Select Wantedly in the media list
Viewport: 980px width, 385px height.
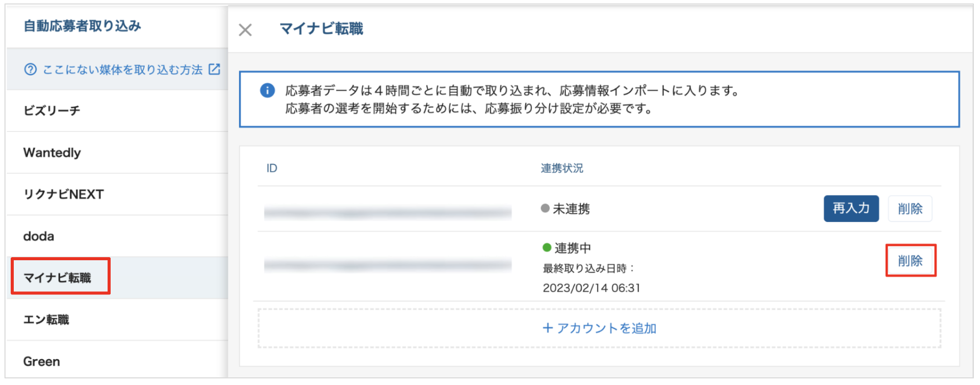[x=117, y=152]
